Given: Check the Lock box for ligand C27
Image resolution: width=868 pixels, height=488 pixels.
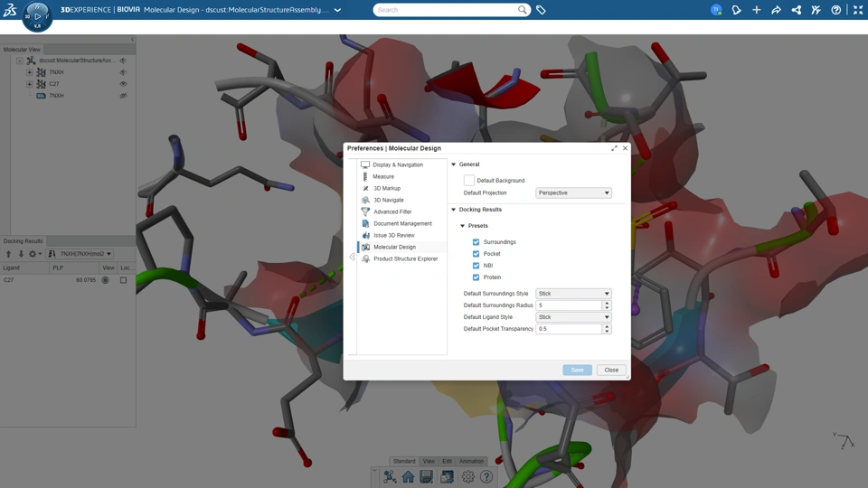Looking at the screenshot, I should pos(124,280).
